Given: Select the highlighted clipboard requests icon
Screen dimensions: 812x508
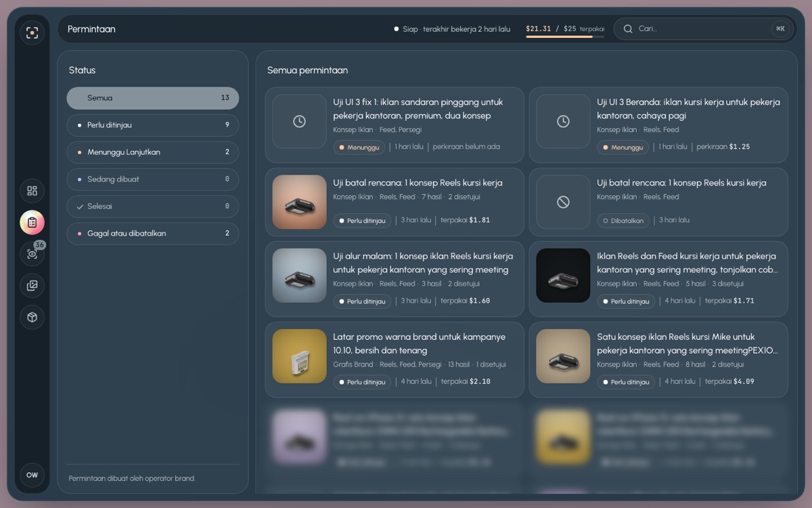Looking at the screenshot, I should point(32,222).
